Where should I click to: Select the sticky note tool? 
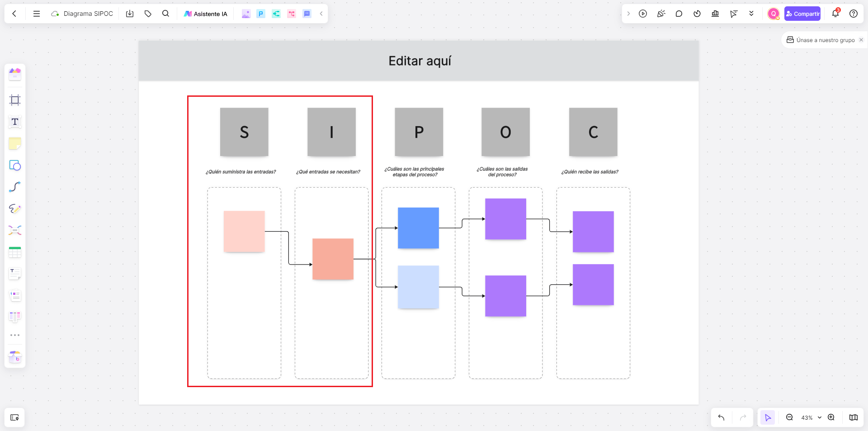pyautogui.click(x=15, y=143)
